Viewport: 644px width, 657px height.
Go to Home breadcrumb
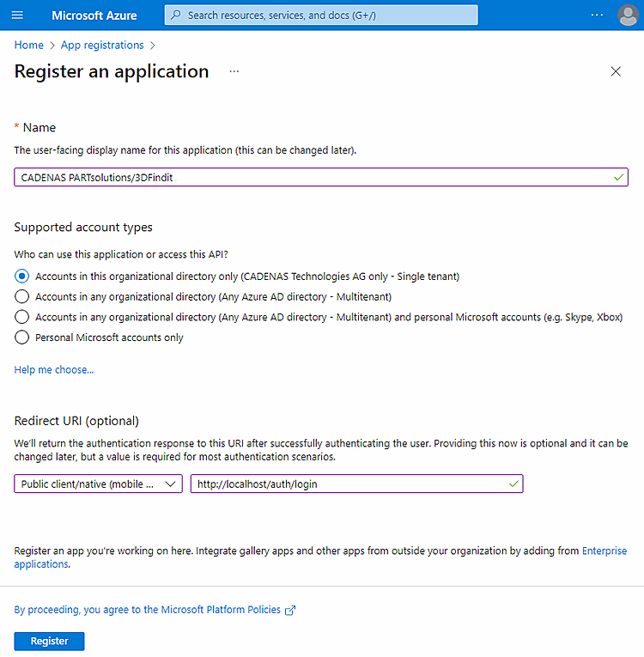point(29,46)
